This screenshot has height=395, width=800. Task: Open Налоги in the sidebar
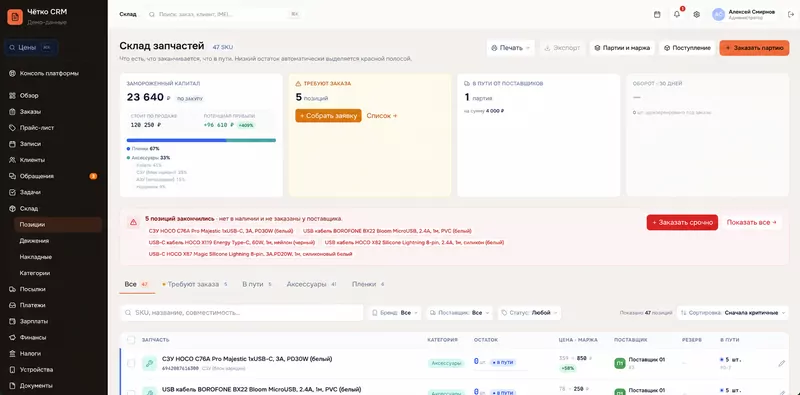(x=30, y=353)
